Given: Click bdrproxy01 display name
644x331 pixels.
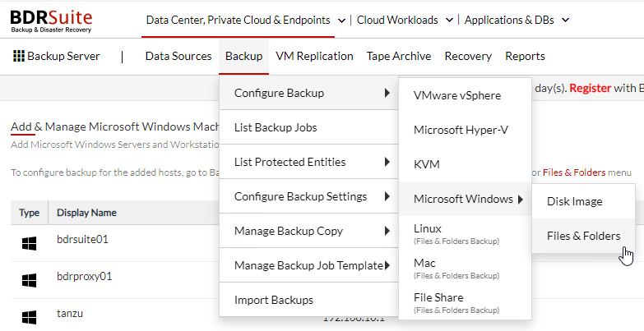Looking at the screenshot, I should tap(84, 276).
